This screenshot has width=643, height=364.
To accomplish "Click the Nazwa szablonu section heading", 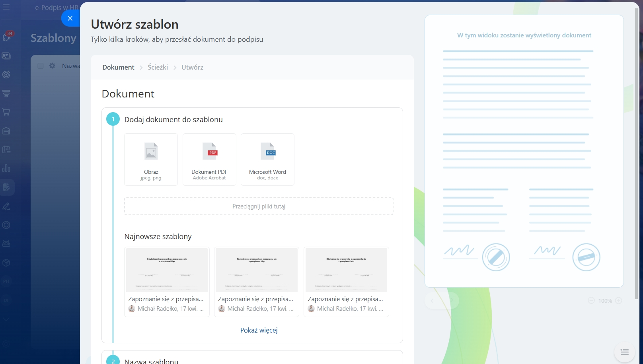I will click(x=151, y=361).
